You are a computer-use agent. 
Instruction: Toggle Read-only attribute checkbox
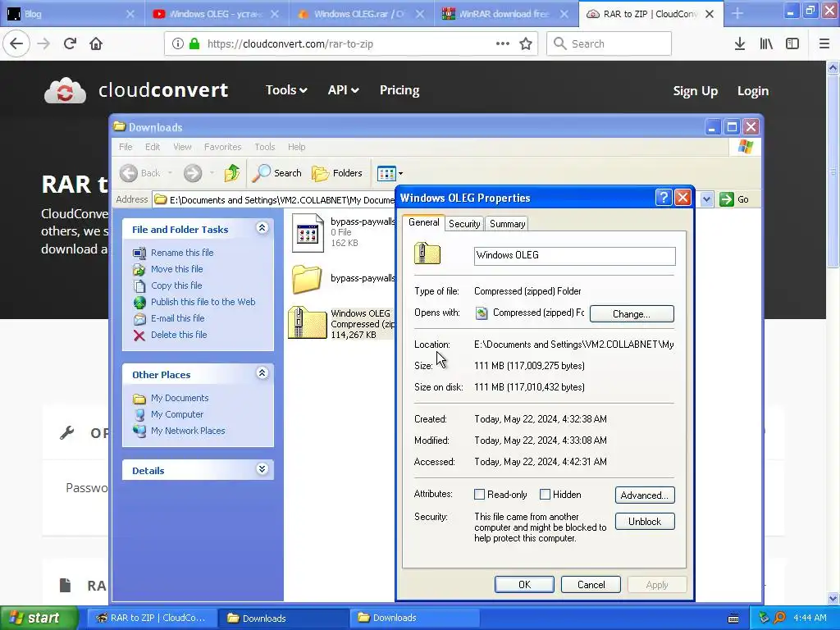point(479,495)
